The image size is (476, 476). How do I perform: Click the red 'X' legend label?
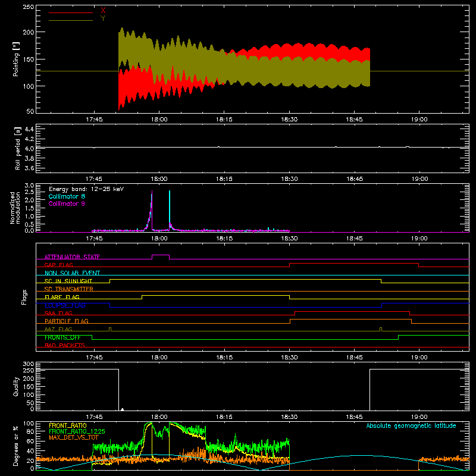[x=103, y=11]
